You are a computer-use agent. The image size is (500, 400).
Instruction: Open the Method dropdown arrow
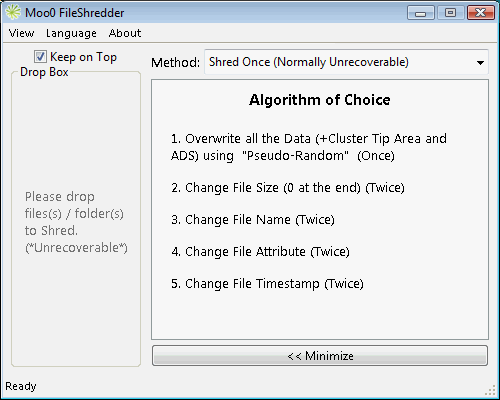click(x=480, y=62)
